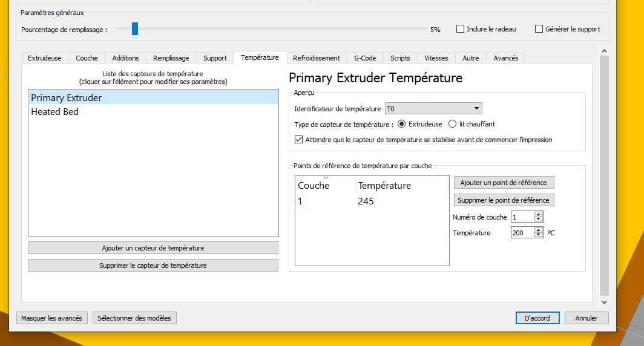This screenshot has width=644, height=346.
Task: Open the Additions tab
Action: pos(126,58)
